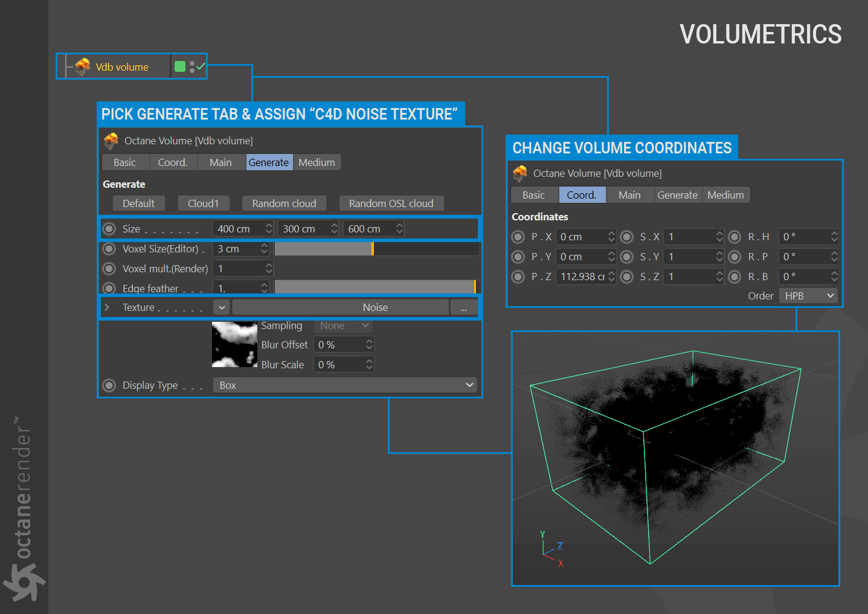
Task: Open the Medium tab in Coordinates panel
Action: tap(725, 195)
